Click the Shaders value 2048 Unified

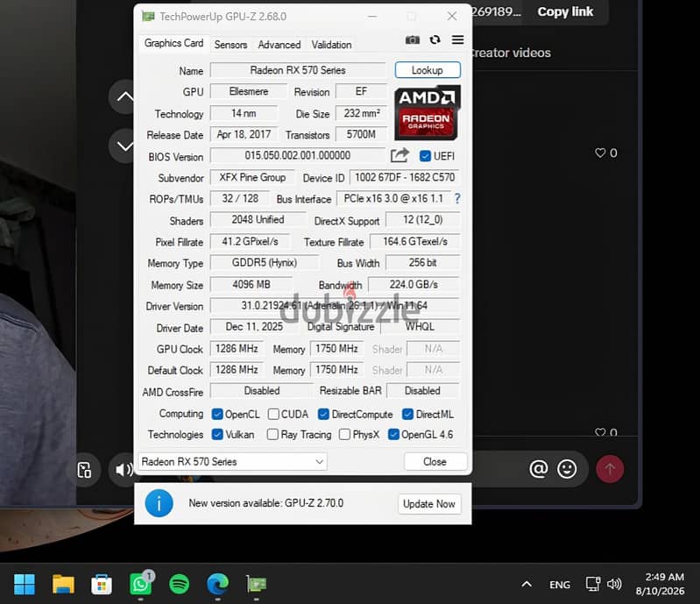tap(258, 219)
